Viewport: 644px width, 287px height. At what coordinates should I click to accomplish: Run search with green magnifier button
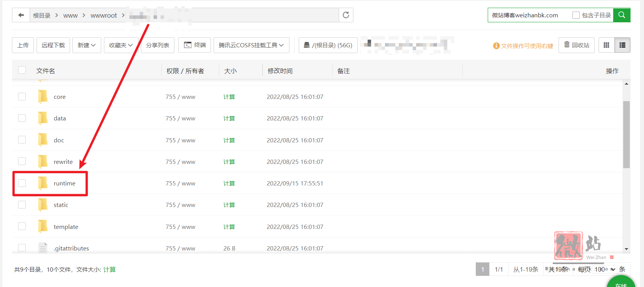pyautogui.click(x=622, y=15)
